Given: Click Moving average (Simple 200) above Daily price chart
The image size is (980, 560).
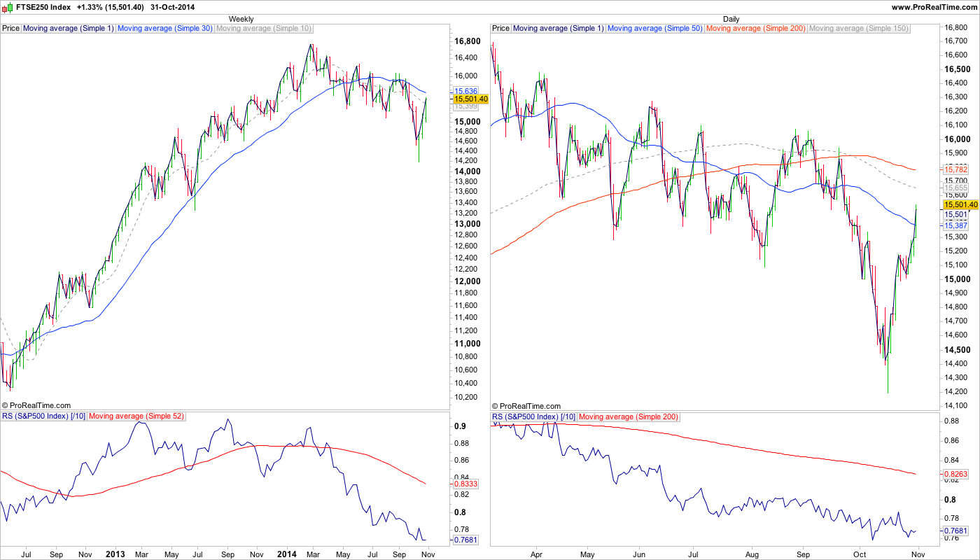Looking at the screenshot, I should tap(756, 28).
